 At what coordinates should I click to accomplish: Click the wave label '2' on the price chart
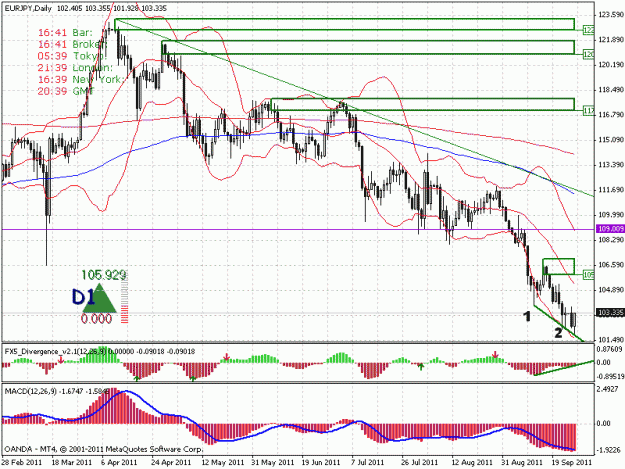coord(558,332)
